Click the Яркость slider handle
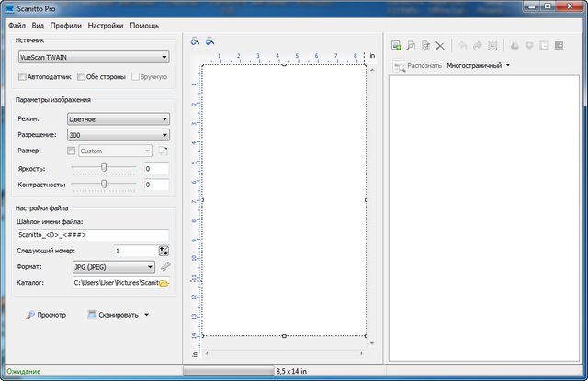This screenshot has width=588, height=381. pyautogui.click(x=105, y=167)
